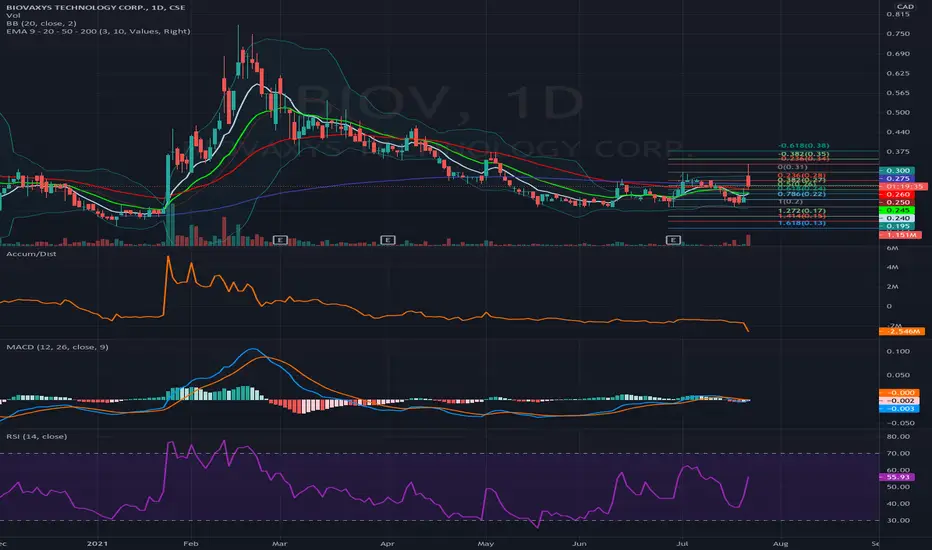Open the earnings E marker just before July

[673, 240]
